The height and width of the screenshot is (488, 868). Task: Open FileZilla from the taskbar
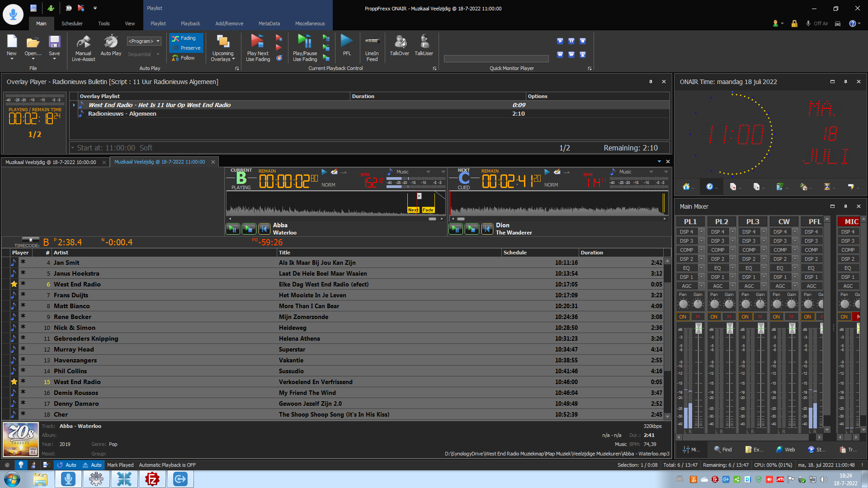pyautogui.click(x=152, y=479)
